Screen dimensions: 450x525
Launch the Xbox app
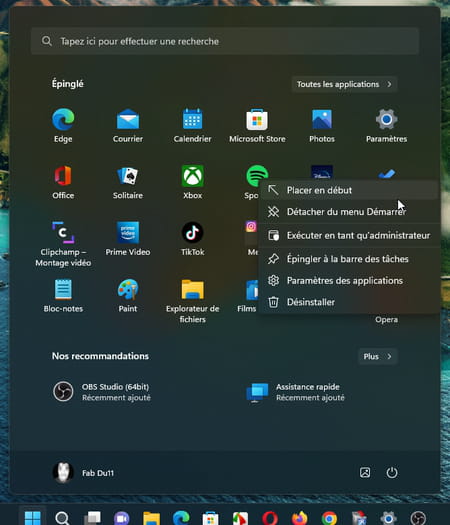(193, 182)
